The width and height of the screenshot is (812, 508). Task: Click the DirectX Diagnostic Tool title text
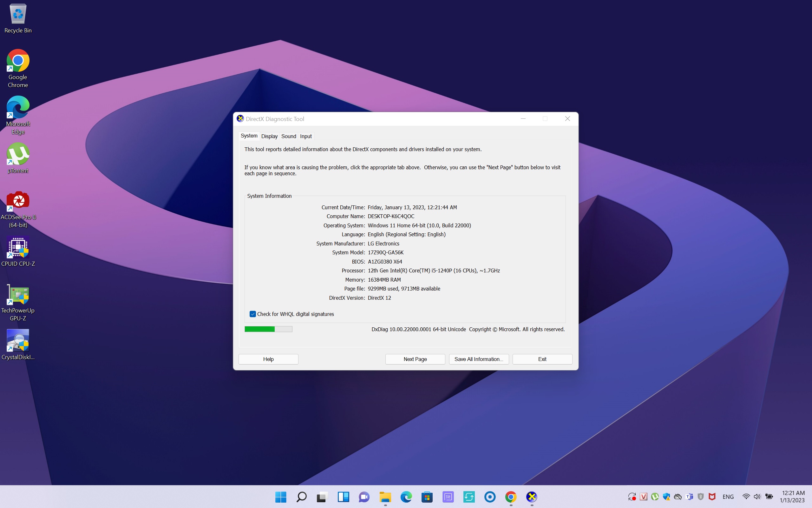(x=275, y=119)
